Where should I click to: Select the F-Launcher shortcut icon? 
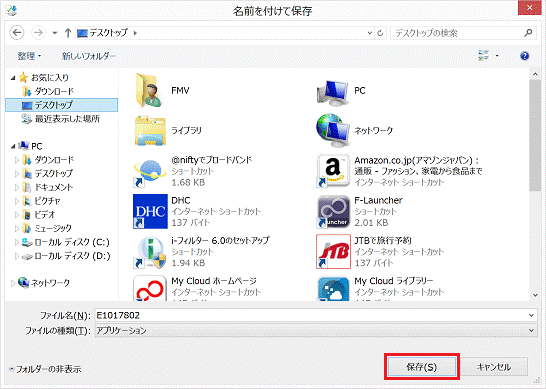(x=333, y=211)
